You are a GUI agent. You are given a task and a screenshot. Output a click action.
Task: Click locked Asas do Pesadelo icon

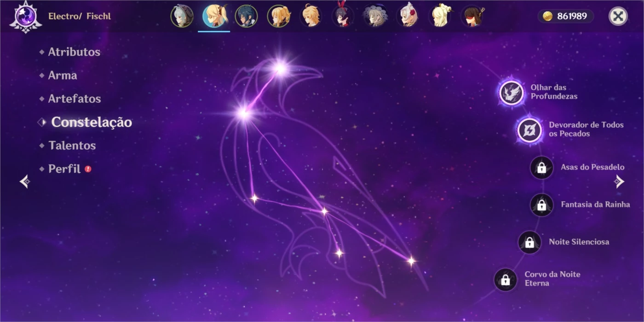click(x=541, y=168)
